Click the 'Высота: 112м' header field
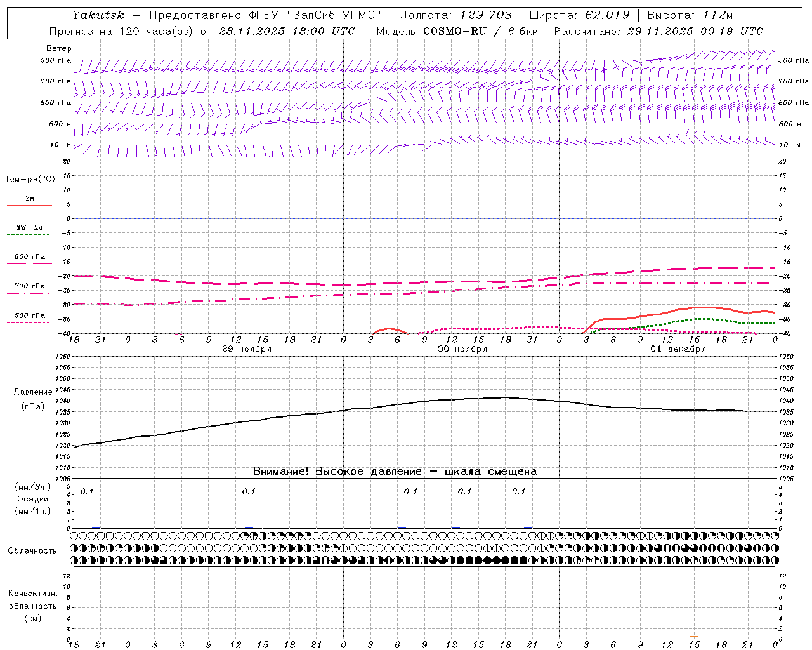The image size is (812, 650). pyautogui.click(x=690, y=15)
